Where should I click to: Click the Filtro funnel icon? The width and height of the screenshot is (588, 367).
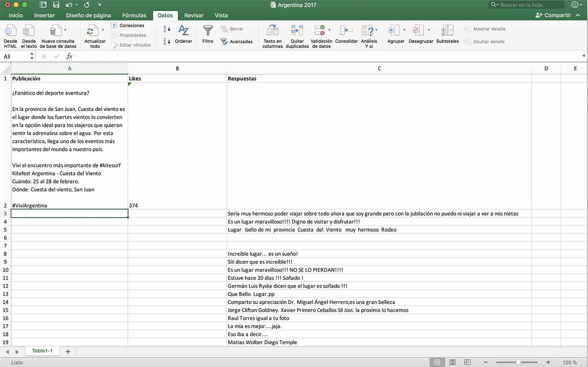click(208, 31)
